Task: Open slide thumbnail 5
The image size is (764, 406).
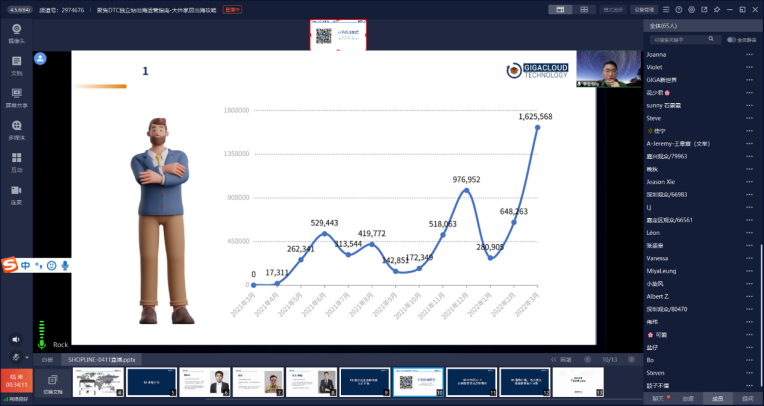Action: click(152, 382)
